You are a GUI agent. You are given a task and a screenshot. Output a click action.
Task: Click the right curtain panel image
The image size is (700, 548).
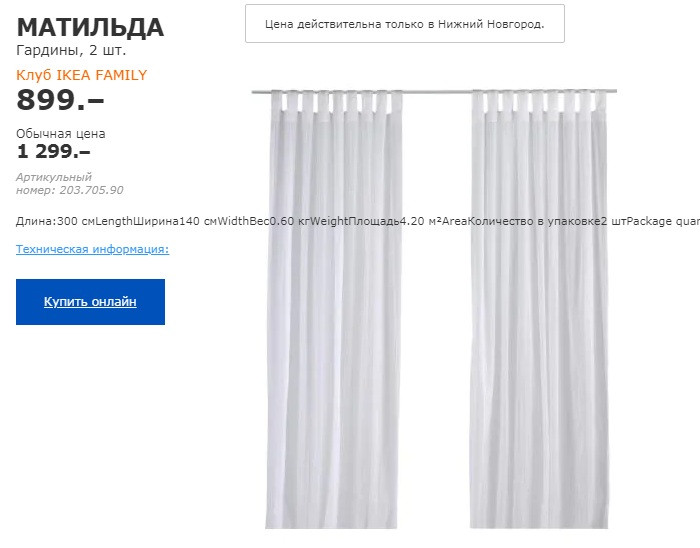(x=539, y=310)
